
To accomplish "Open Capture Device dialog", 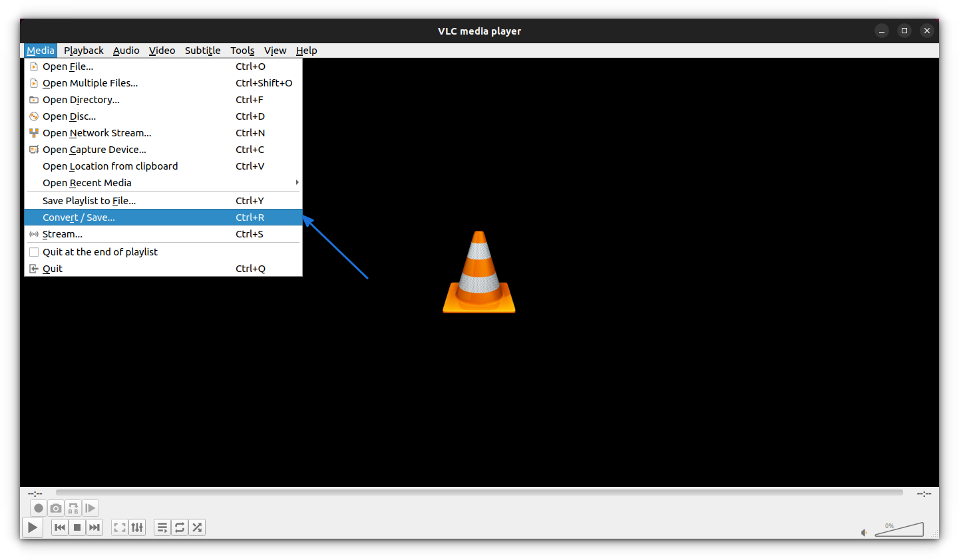I will click(x=94, y=149).
